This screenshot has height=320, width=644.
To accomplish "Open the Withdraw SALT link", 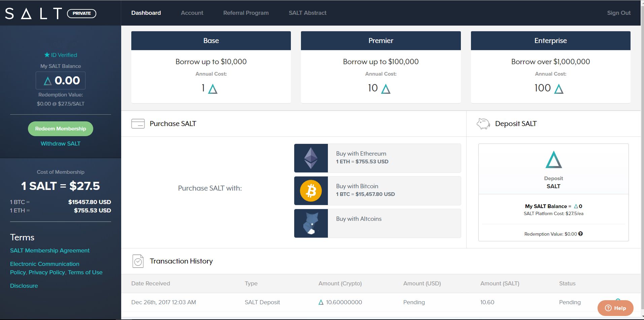I will 61,144.
